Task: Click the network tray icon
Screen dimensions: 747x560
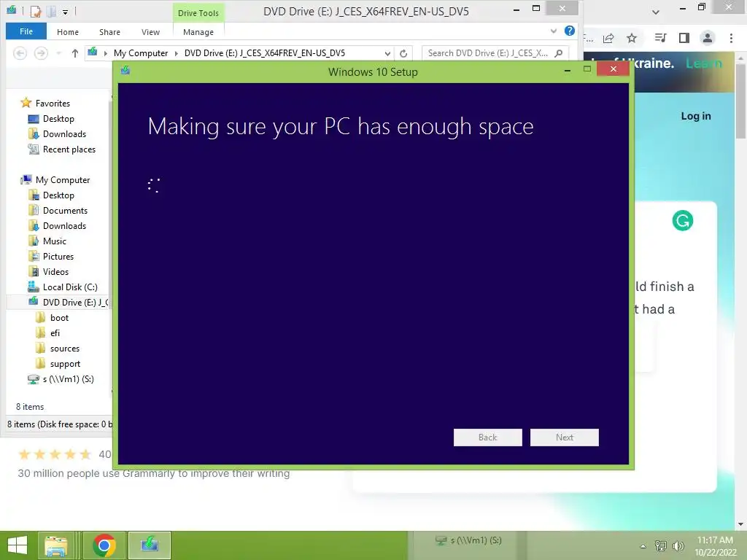Action: [661, 545]
